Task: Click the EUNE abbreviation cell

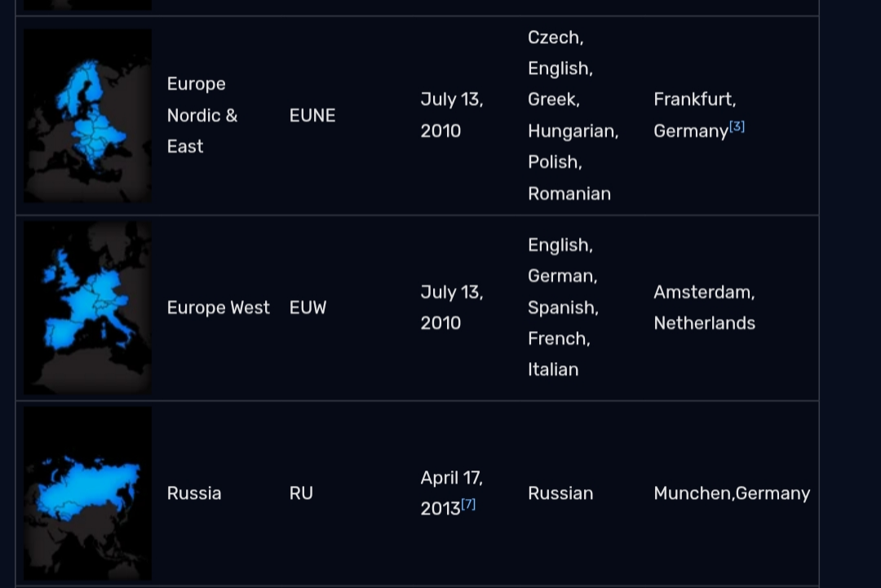Action: pyautogui.click(x=312, y=116)
